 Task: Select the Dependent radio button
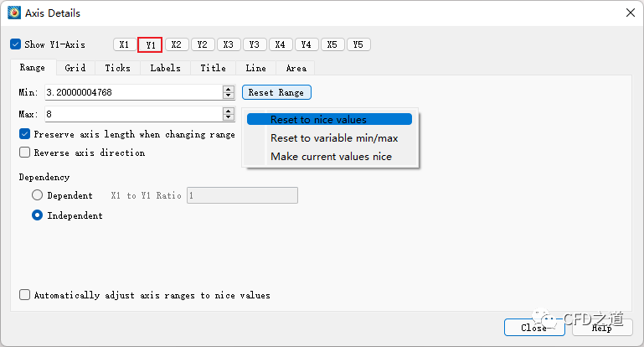coord(37,195)
